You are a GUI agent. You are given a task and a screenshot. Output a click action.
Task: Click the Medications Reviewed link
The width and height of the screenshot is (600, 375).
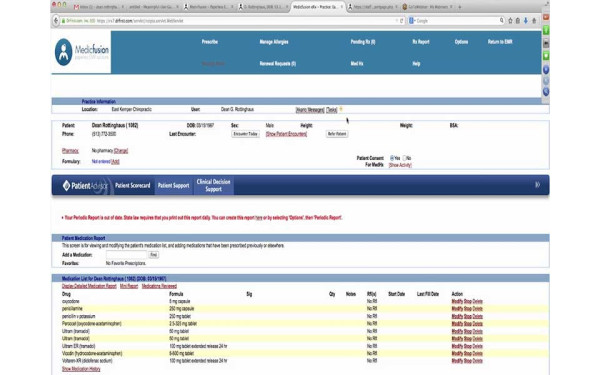pos(159,286)
